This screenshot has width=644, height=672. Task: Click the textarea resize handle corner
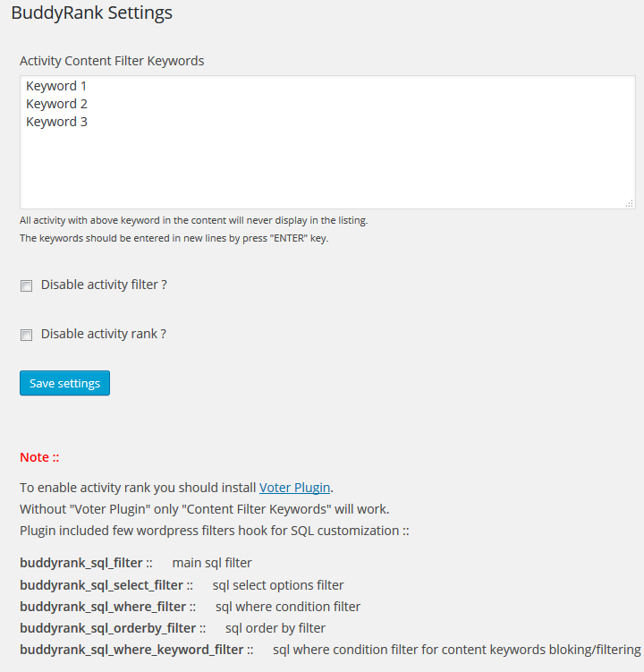tap(630, 204)
